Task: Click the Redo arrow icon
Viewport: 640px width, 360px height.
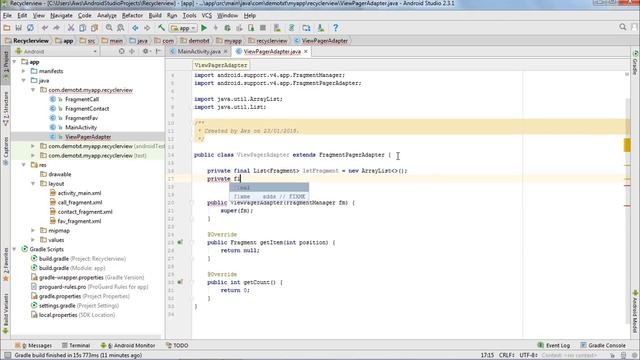Action: 56,28
